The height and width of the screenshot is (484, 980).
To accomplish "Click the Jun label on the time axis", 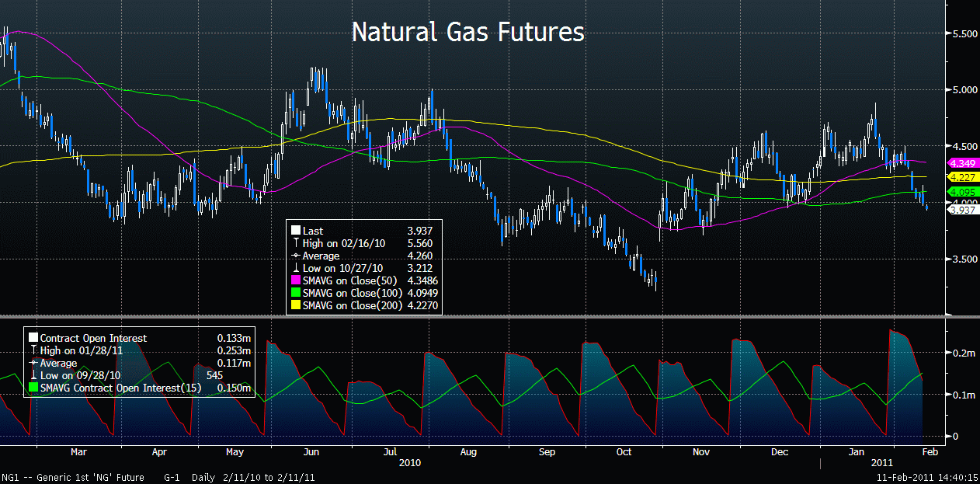I will pyautogui.click(x=311, y=451).
